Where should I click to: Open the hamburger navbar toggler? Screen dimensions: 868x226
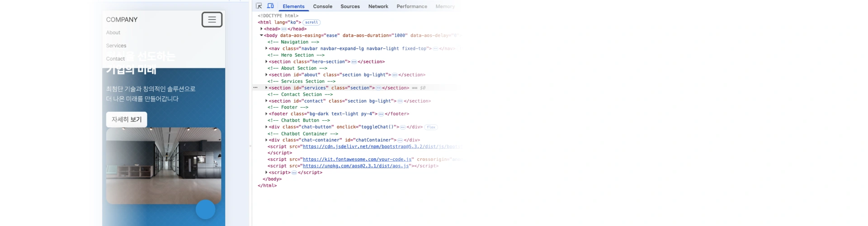[212, 19]
